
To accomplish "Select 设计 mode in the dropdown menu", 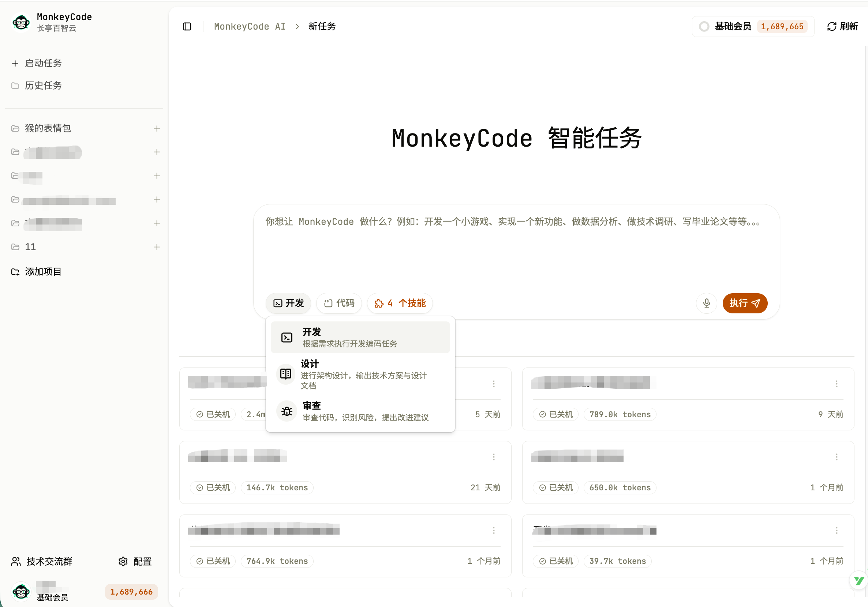I will click(360, 374).
